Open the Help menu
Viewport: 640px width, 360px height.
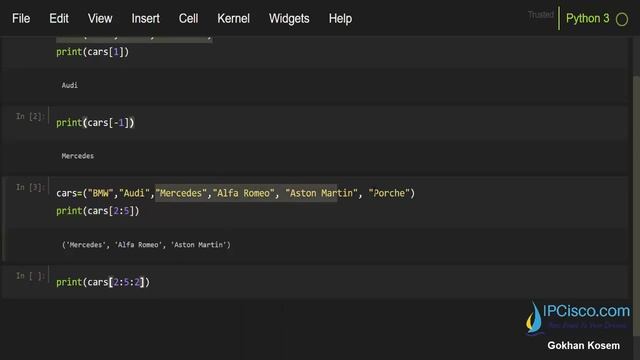[340, 18]
